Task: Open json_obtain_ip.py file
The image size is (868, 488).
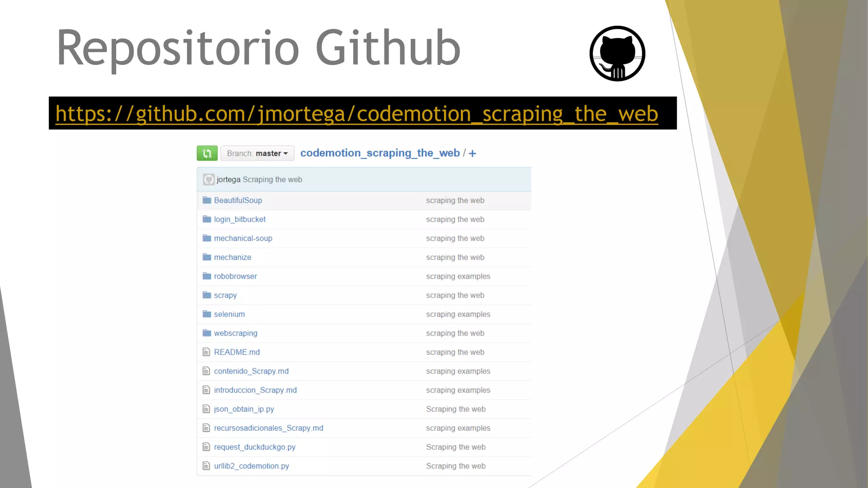Action: point(244,409)
